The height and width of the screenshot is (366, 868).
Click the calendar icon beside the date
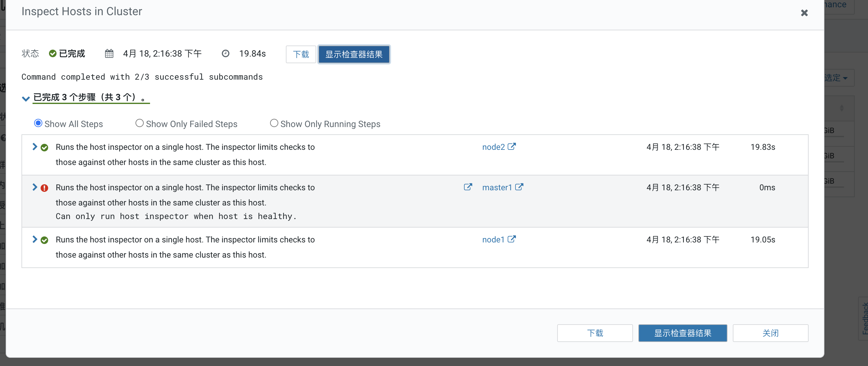coord(109,54)
